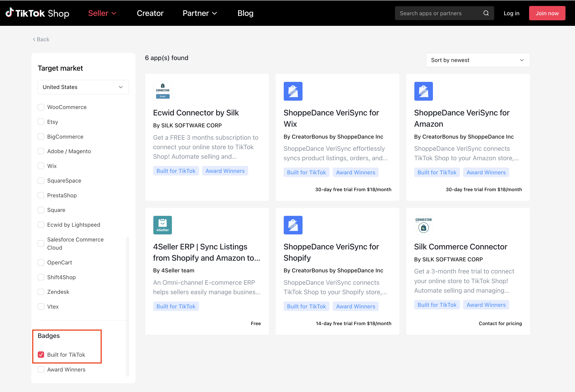
Task: Open the Creator menu item
Action: [150, 13]
